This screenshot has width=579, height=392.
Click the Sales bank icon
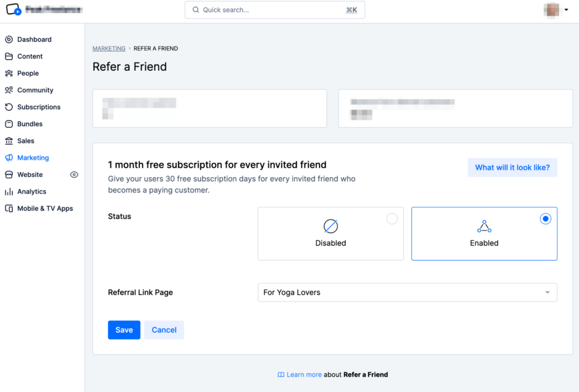click(x=9, y=141)
